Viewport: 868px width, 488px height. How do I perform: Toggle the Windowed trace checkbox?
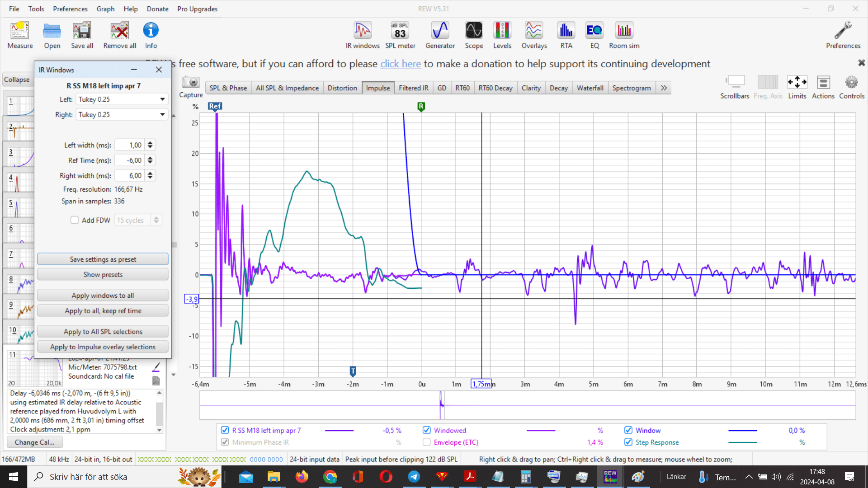[x=426, y=430]
